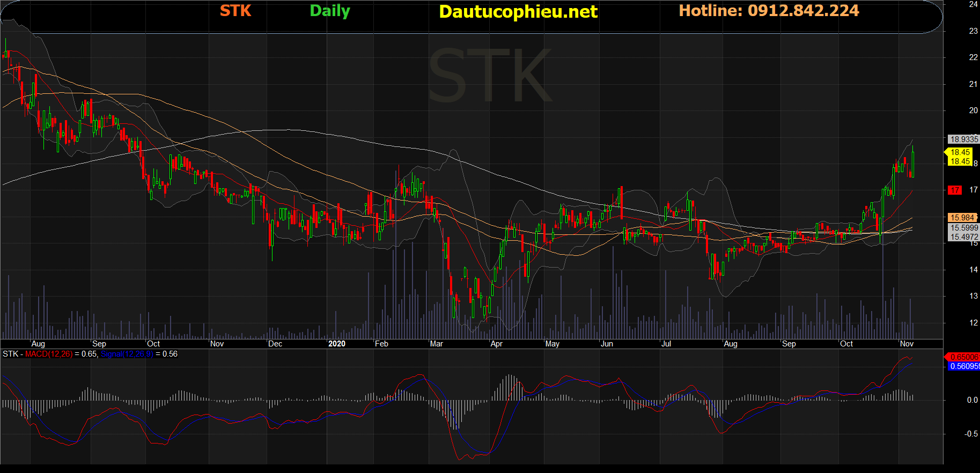Click the Feb label on time axis
This screenshot has width=980, height=473.
pos(381,344)
